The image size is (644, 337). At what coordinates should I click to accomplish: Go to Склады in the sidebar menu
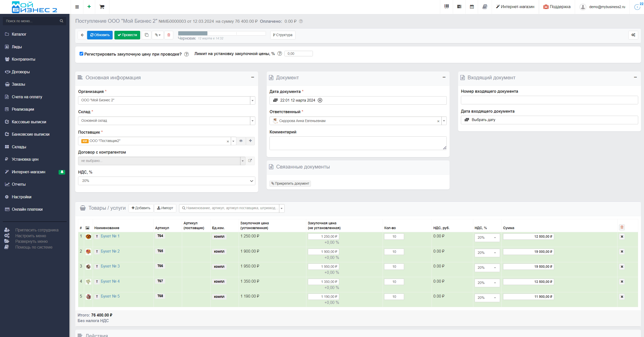pos(19,147)
